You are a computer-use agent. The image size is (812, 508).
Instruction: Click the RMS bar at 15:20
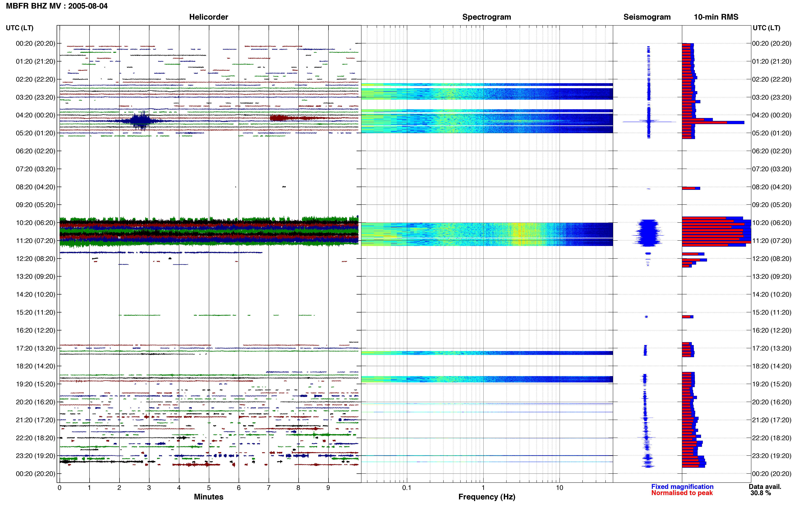pyautogui.click(x=687, y=317)
